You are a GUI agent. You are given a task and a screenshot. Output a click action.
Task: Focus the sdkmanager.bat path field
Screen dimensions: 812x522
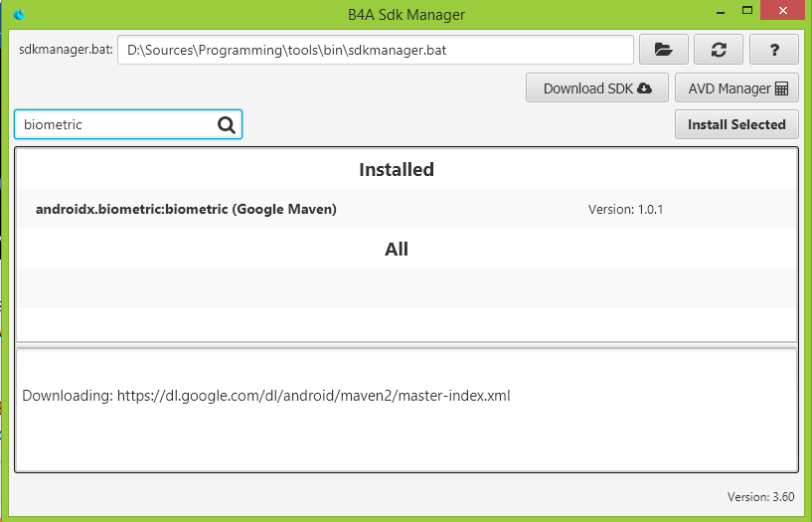[x=376, y=50]
